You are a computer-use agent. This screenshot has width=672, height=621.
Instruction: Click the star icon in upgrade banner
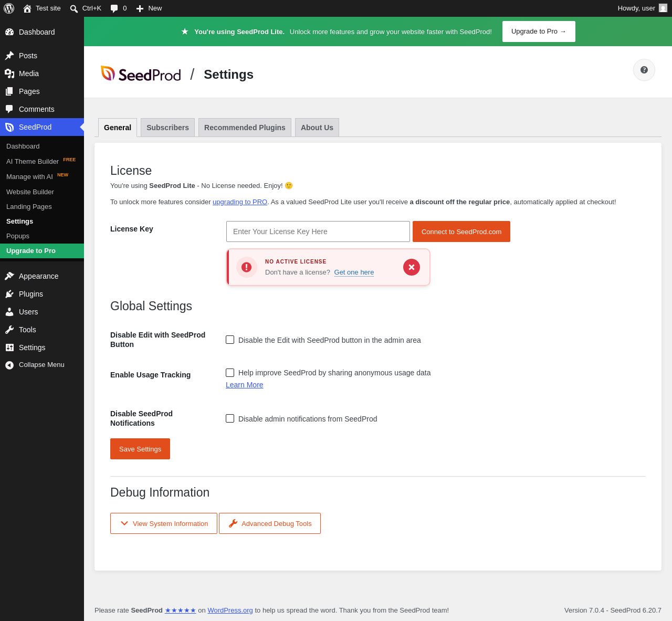click(185, 31)
